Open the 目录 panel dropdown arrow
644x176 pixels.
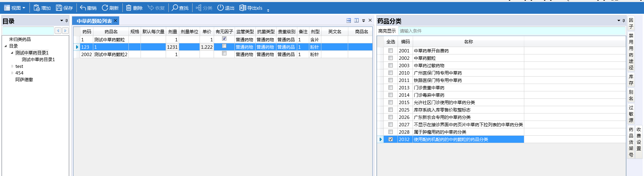62,21
